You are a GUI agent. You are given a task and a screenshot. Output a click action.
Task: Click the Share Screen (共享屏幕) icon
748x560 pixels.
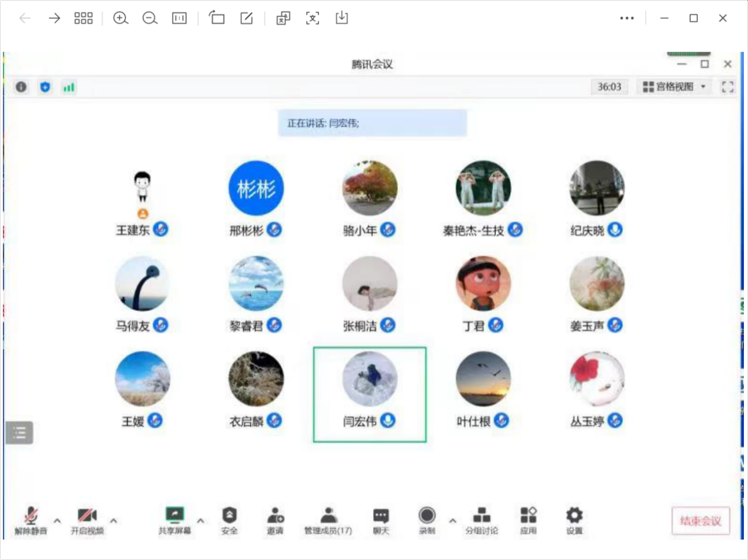(x=175, y=516)
